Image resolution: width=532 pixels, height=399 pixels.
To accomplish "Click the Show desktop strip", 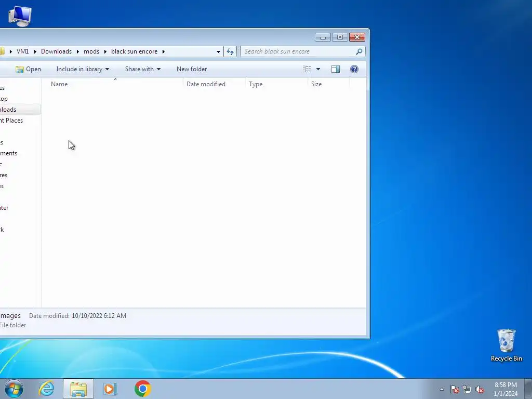I will pyautogui.click(x=528, y=389).
